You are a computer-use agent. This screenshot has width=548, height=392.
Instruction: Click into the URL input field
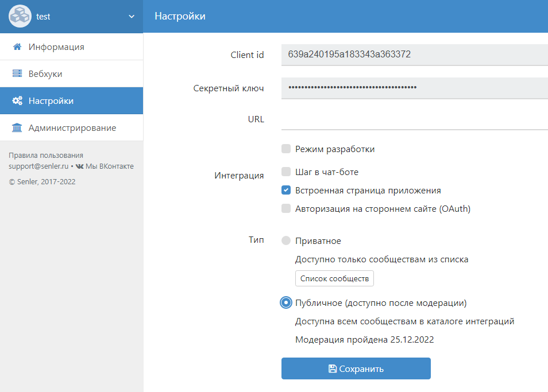(x=414, y=119)
